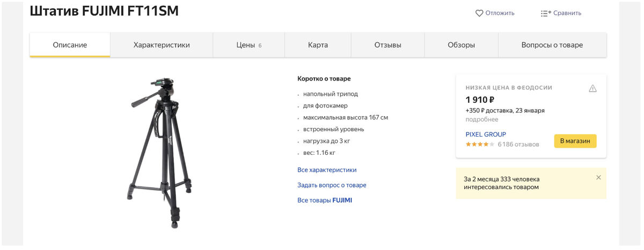Screen dimensions: 644x250
Task: Click the store star rating
Action: (x=480, y=144)
